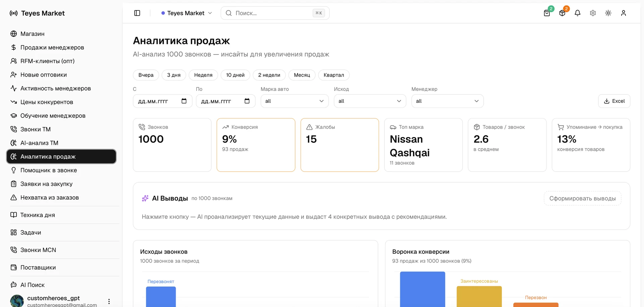Open AI-анализ ТМ

(x=63, y=143)
